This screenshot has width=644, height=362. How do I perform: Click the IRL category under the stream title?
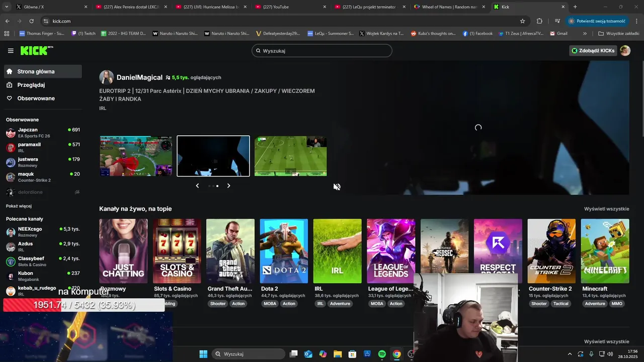[x=103, y=108]
